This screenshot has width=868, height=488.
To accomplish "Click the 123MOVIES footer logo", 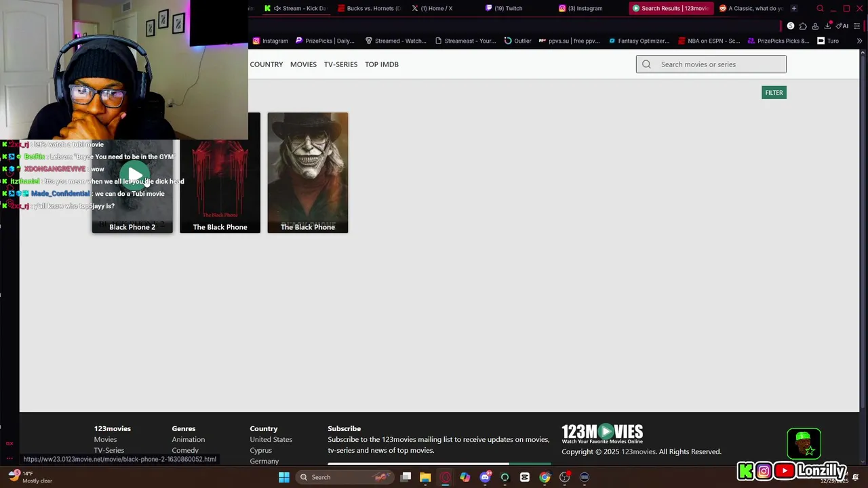I will pyautogui.click(x=602, y=434).
